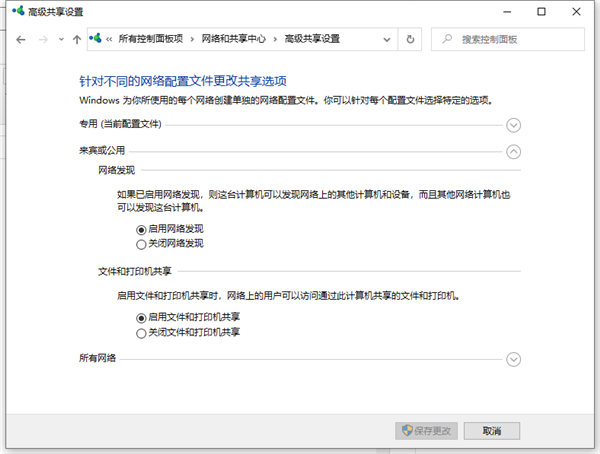Image resolution: width=600 pixels, height=454 pixels.
Task: Click the 保存更改 button
Action: [x=427, y=430]
